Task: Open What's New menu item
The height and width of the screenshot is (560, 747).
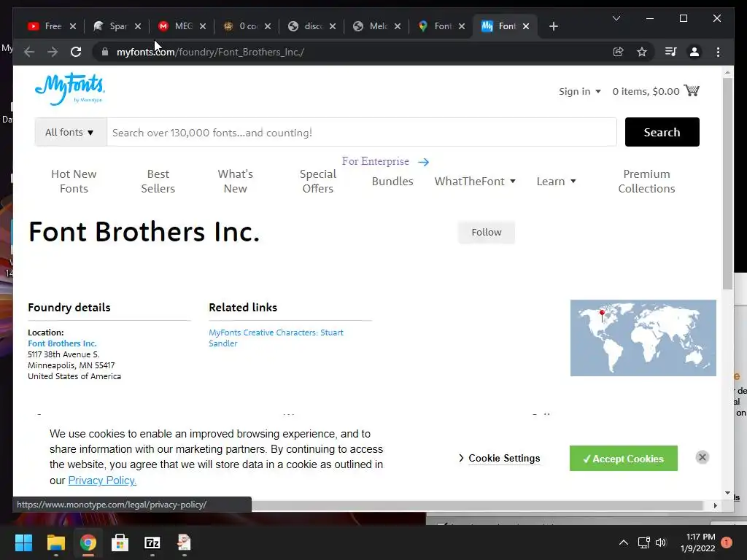Action: (236, 182)
